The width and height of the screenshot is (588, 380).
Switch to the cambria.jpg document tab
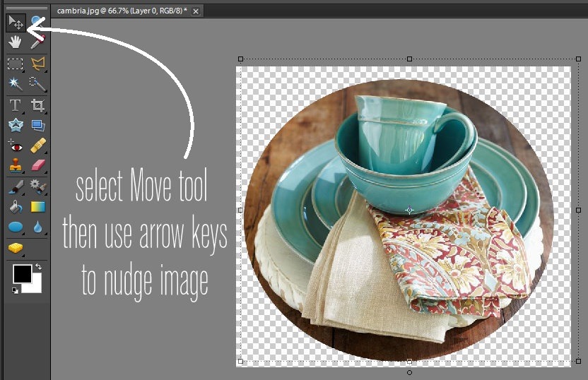[122, 11]
